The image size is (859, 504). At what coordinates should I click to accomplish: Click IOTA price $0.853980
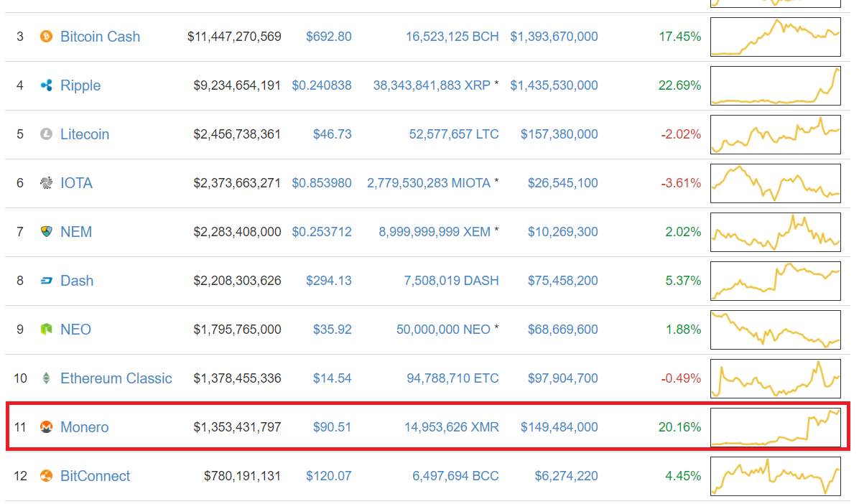pyautogui.click(x=322, y=183)
